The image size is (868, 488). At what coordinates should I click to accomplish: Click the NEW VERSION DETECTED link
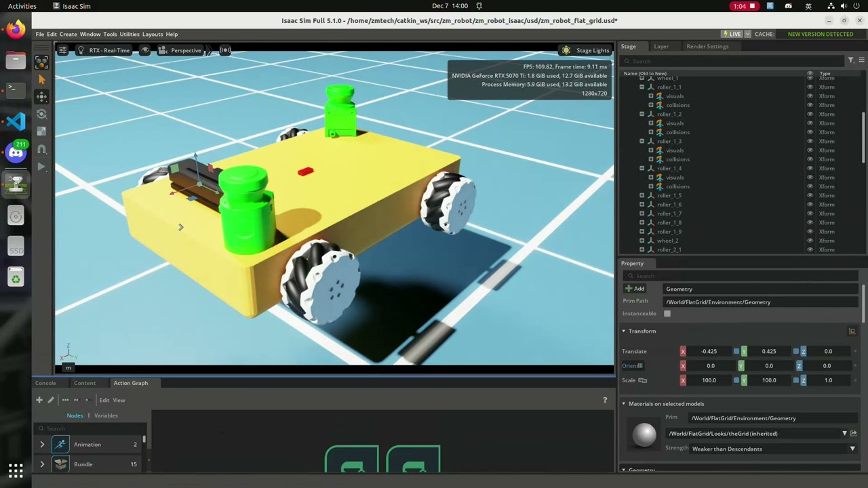point(820,34)
